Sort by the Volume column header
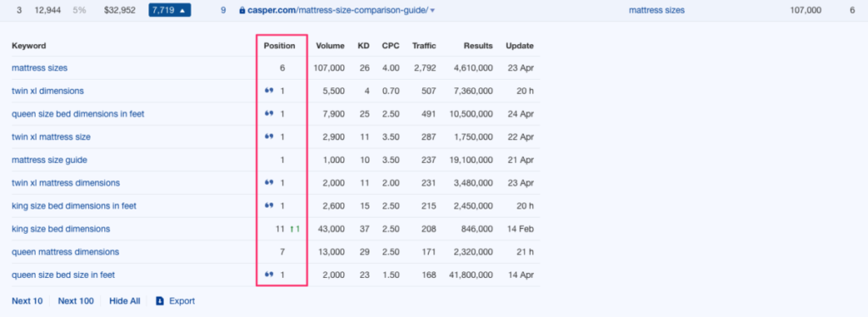This screenshot has width=868, height=317. [330, 46]
